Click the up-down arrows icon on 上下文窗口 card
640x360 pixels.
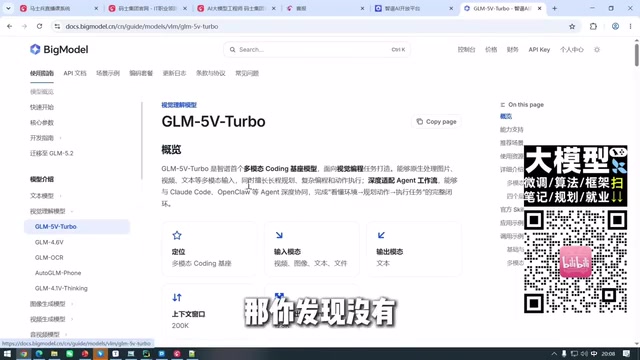point(177,297)
